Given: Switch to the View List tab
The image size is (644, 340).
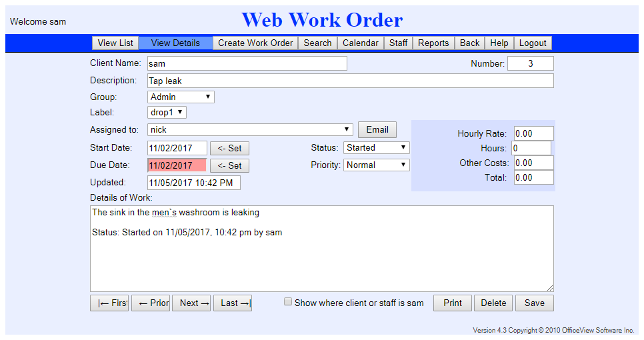Looking at the screenshot, I should point(115,43).
